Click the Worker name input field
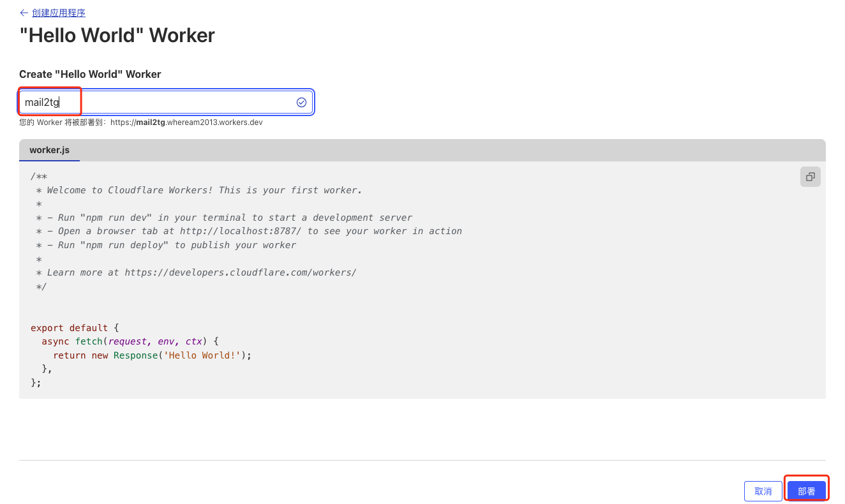This screenshot has width=845, height=504. pos(166,102)
